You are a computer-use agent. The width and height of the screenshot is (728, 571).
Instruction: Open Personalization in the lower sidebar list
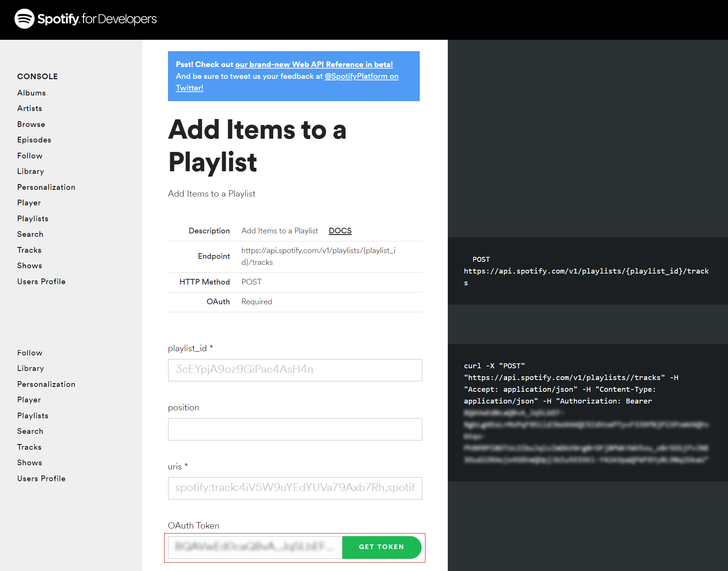click(x=46, y=384)
